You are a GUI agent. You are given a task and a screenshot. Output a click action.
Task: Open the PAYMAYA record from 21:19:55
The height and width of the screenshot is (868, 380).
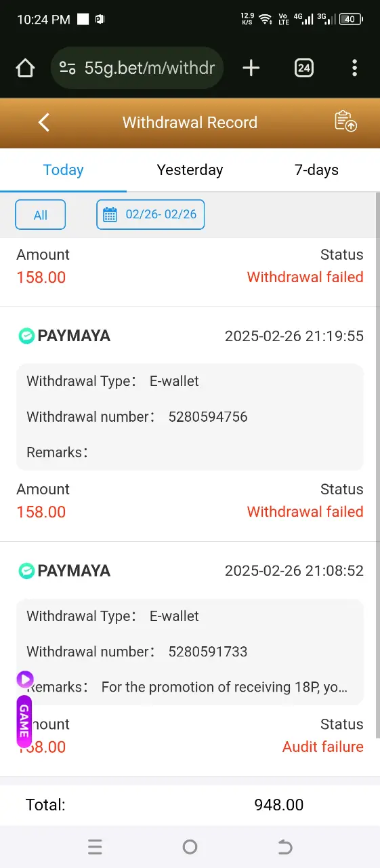tap(190, 424)
